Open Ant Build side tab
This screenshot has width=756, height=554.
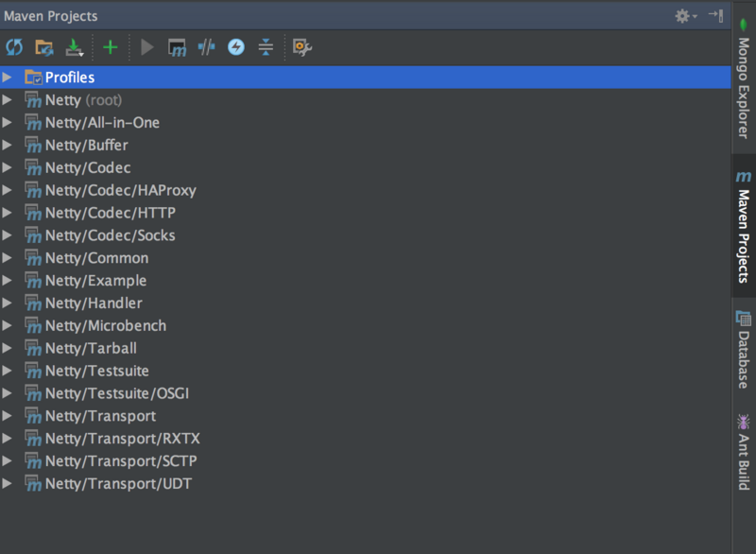tap(744, 452)
